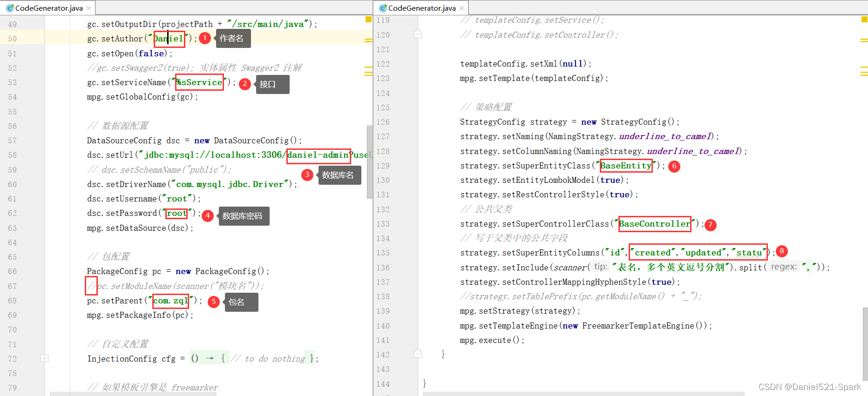The width and height of the screenshot is (868, 396).
Task: Click 'mpg.setPackageInfo(pc);' statement
Action: 140,315
